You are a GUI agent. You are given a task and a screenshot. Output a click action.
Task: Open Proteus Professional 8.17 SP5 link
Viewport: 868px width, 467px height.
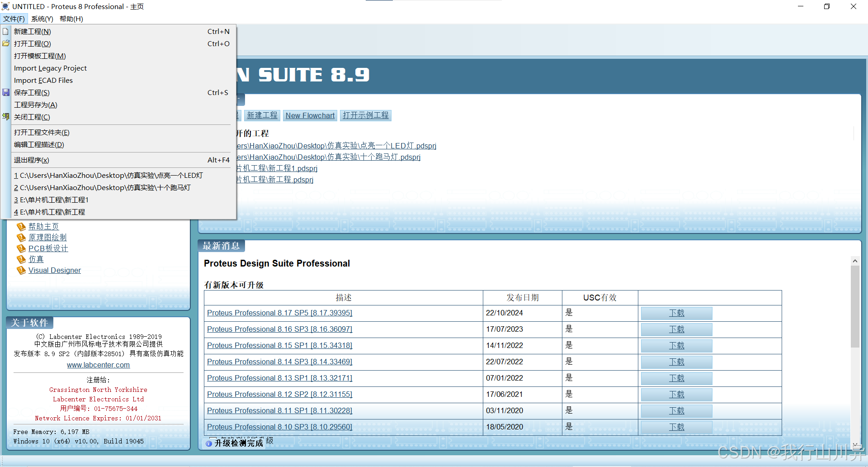[x=279, y=313]
